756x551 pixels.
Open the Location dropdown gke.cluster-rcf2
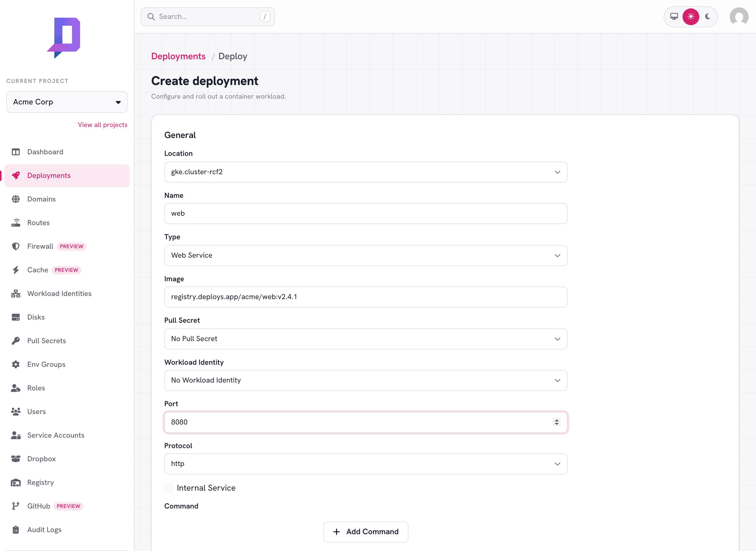pos(366,172)
